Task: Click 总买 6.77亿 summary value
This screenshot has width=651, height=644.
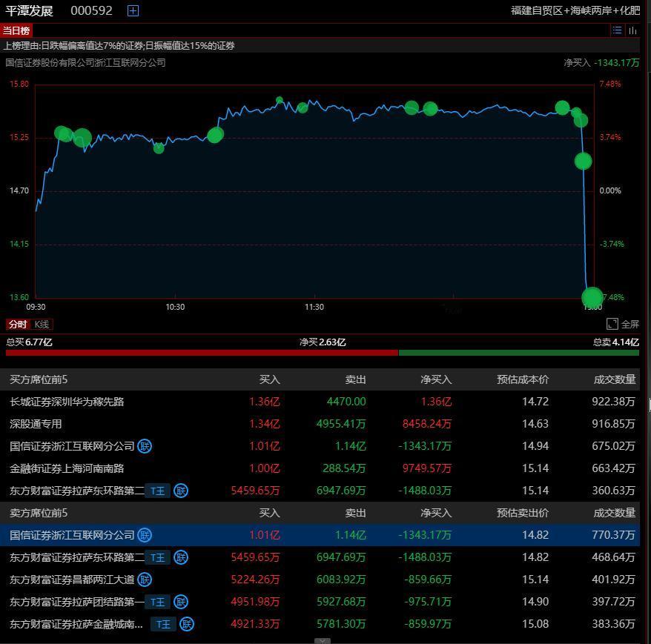Action: [x=29, y=342]
